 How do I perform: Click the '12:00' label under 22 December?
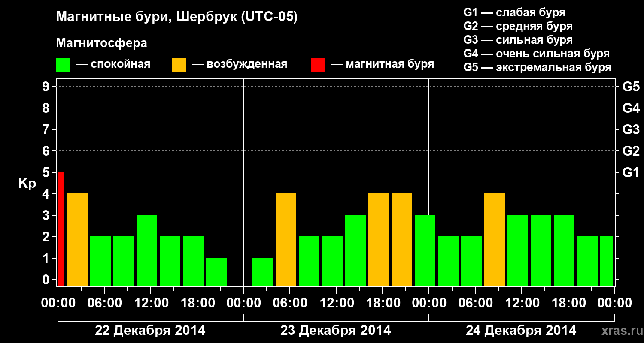[x=151, y=303]
